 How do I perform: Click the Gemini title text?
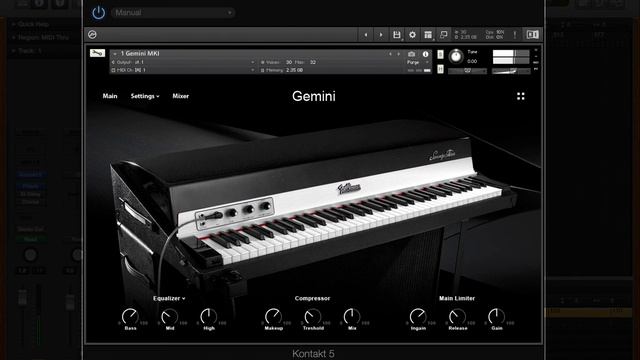click(314, 96)
